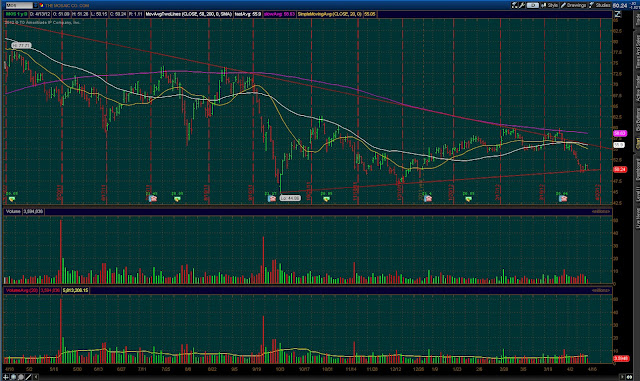The width and height of the screenshot is (640, 381).
Task: Click the wrench chart settings icon
Action: 522,5
